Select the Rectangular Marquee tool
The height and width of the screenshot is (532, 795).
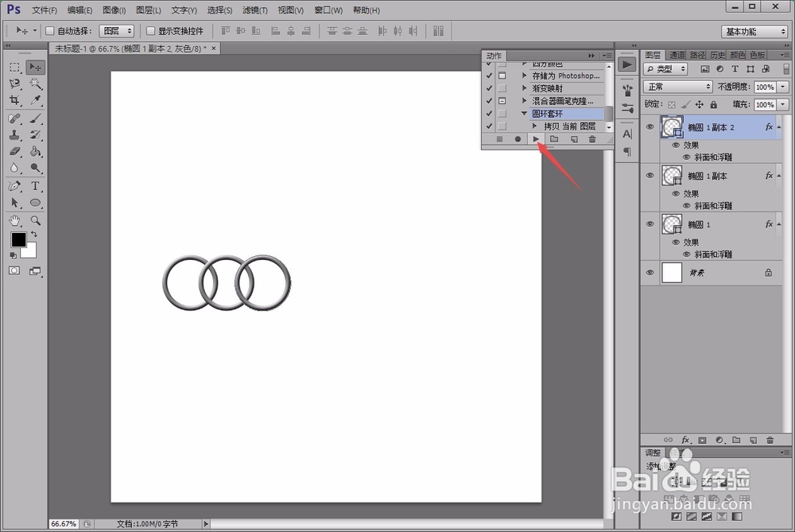14,67
